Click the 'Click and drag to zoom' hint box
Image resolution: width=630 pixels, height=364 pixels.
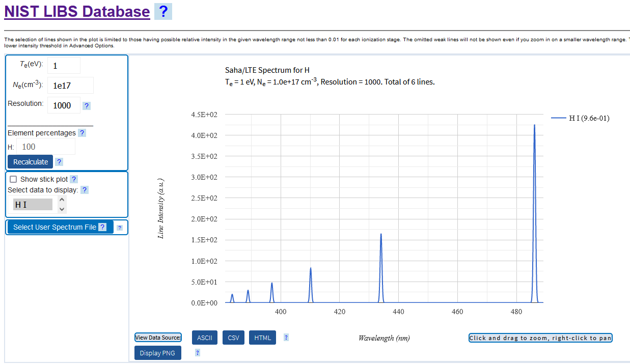[x=540, y=338]
